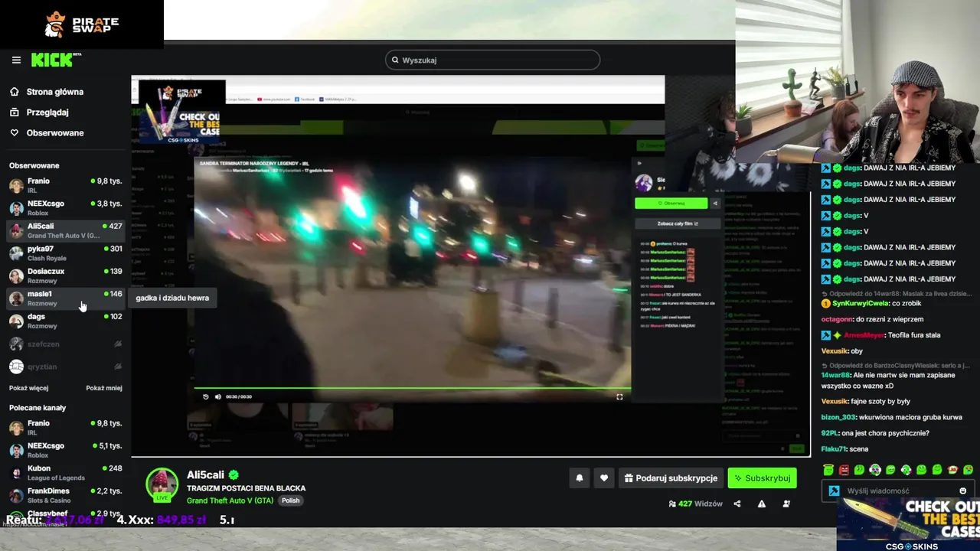Click the report warning triangle icon
The width and height of the screenshot is (980, 551).
click(762, 504)
